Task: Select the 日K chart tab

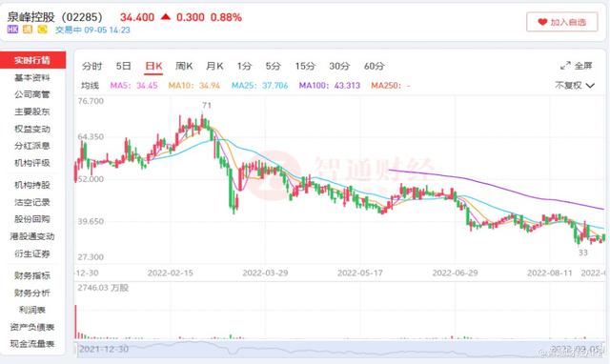Action: click(153, 66)
